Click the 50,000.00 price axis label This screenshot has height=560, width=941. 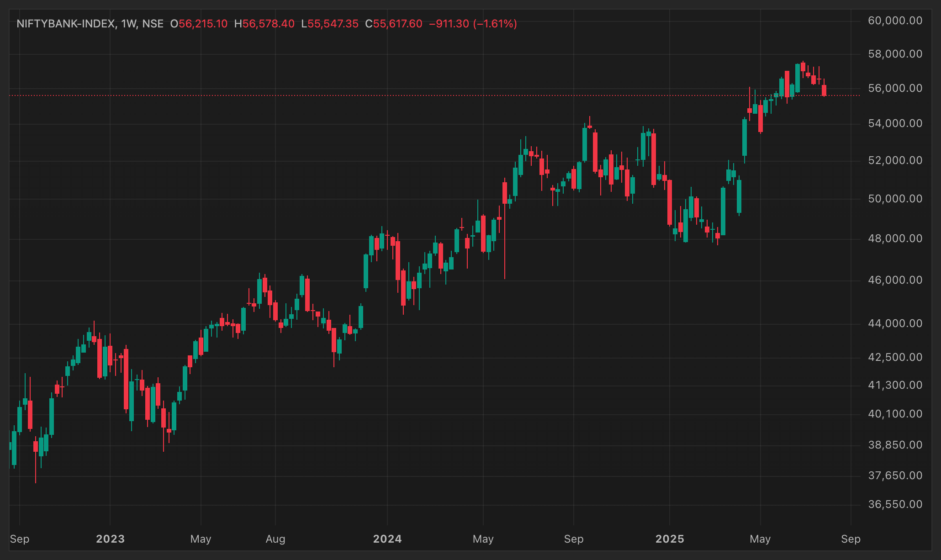point(895,199)
